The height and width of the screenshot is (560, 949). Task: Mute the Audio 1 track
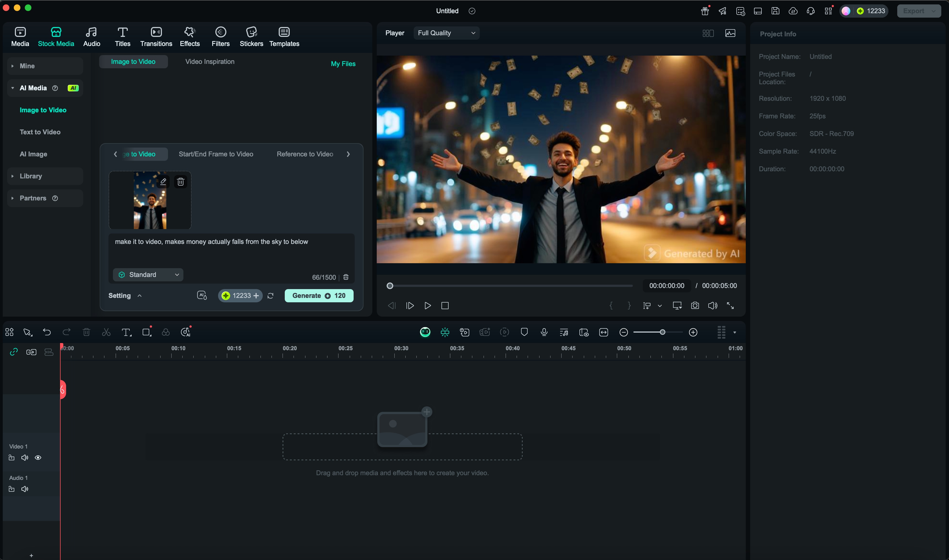[x=25, y=489]
